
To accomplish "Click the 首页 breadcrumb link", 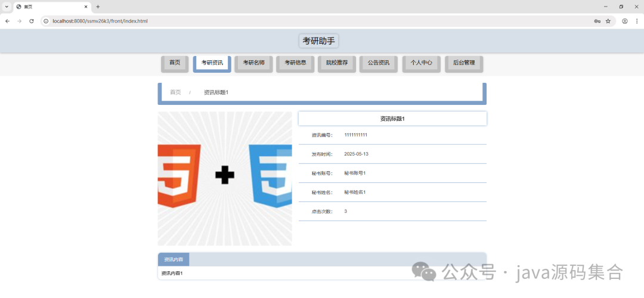I will tap(175, 92).
